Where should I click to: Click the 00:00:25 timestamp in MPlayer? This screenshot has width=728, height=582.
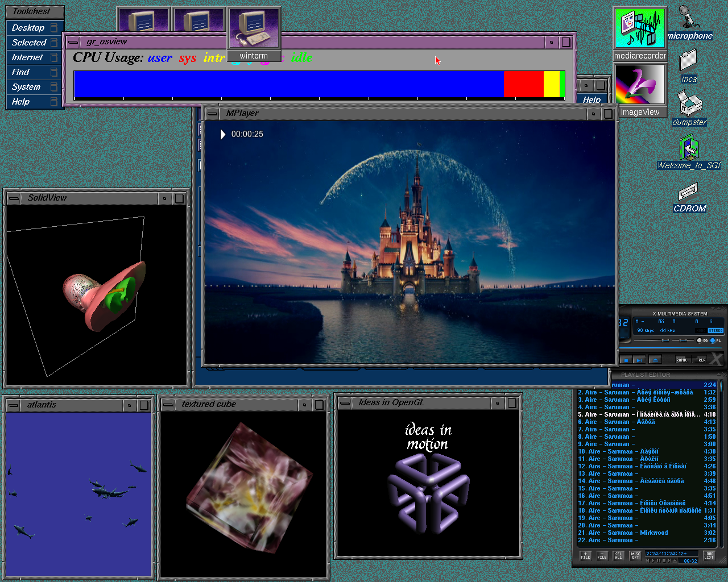pyautogui.click(x=247, y=134)
